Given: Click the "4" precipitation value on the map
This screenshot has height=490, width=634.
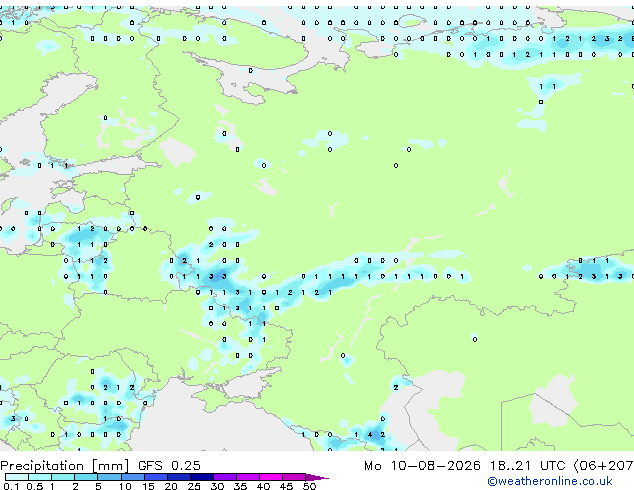Looking at the screenshot, I should click(370, 435).
